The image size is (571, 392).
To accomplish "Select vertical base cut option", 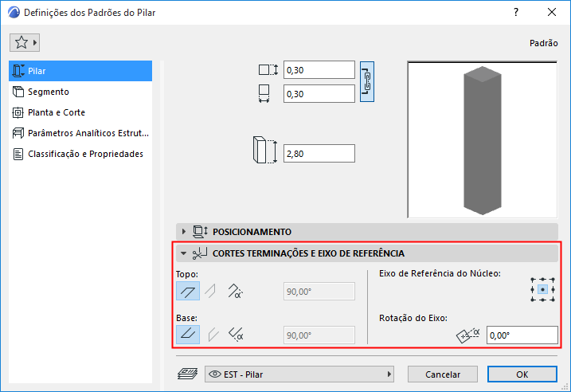I will 213,335.
